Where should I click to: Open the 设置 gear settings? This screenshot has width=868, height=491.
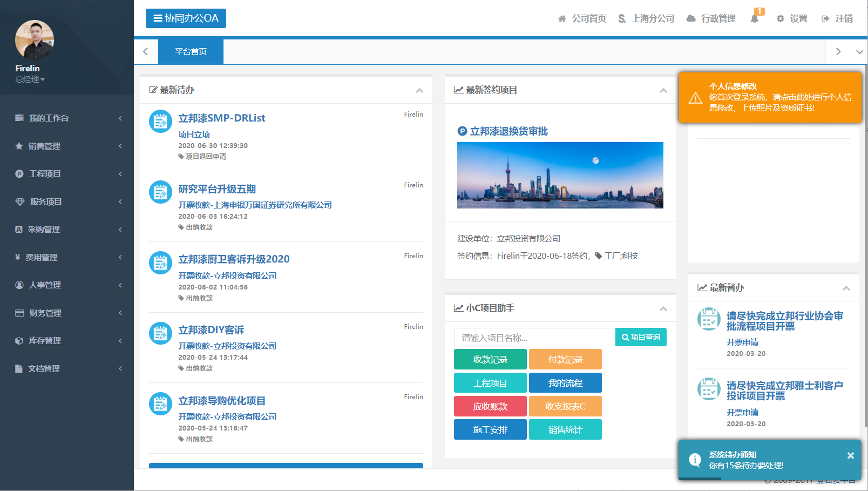[781, 18]
